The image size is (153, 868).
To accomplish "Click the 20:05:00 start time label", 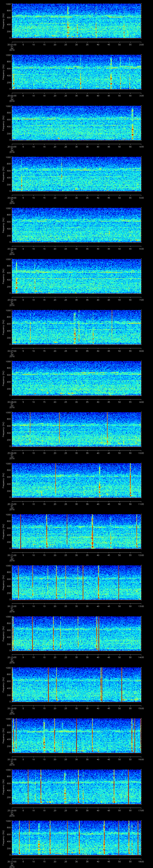I will tap(12, 249).
